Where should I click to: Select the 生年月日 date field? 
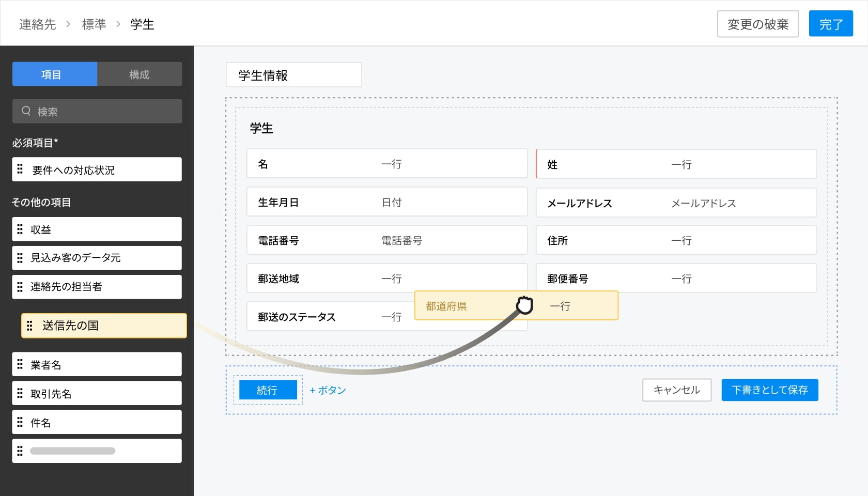[387, 202]
